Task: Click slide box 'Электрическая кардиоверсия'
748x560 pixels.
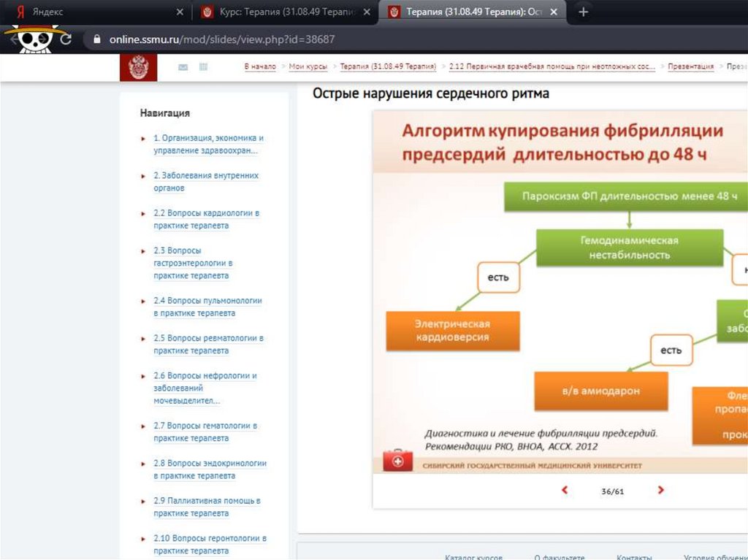Action: (x=453, y=331)
